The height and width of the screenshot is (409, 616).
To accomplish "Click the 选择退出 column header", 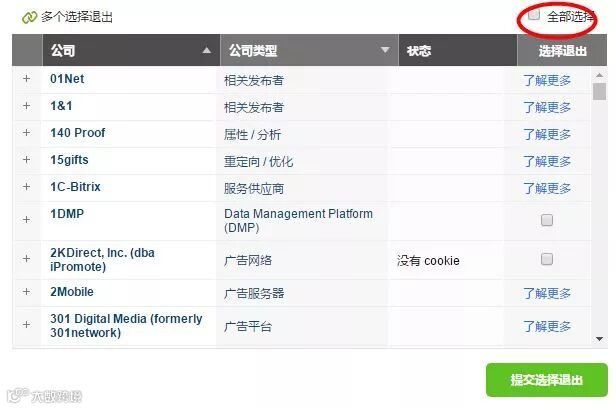I will 563,50.
